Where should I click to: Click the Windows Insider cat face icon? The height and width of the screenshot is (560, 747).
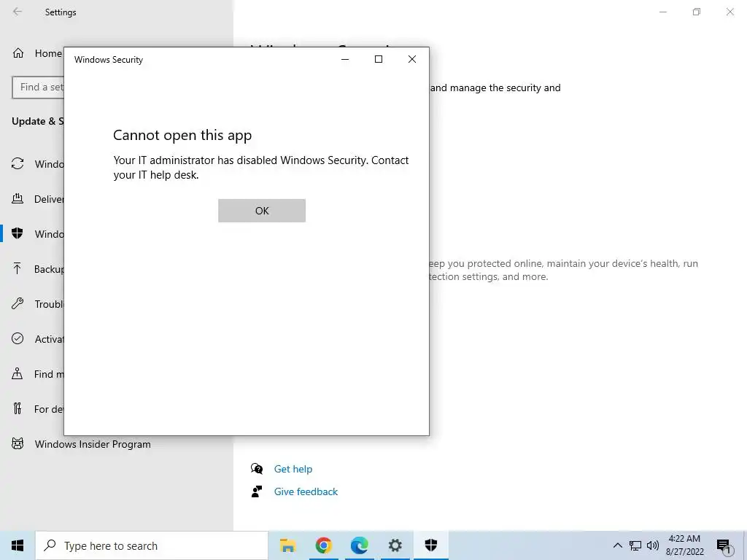coord(18,444)
